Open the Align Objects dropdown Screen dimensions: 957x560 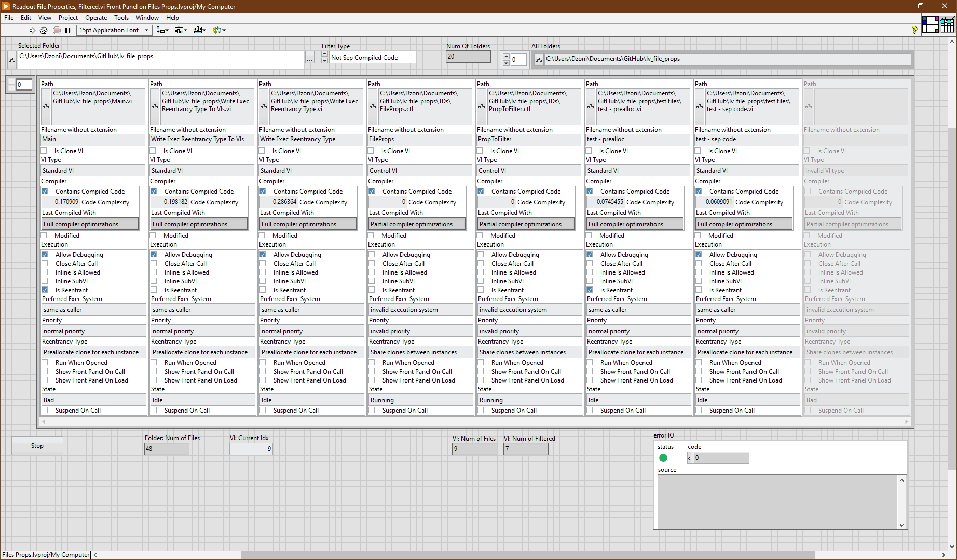[162, 30]
